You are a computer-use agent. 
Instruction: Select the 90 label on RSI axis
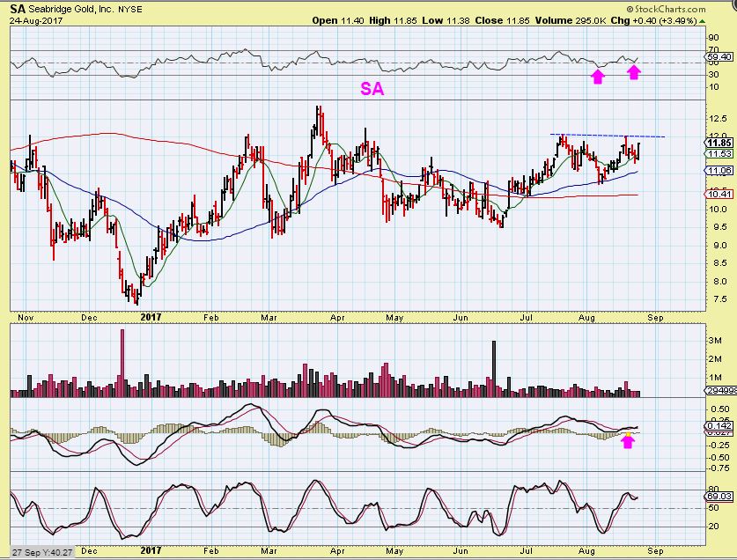tap(714, 38)
